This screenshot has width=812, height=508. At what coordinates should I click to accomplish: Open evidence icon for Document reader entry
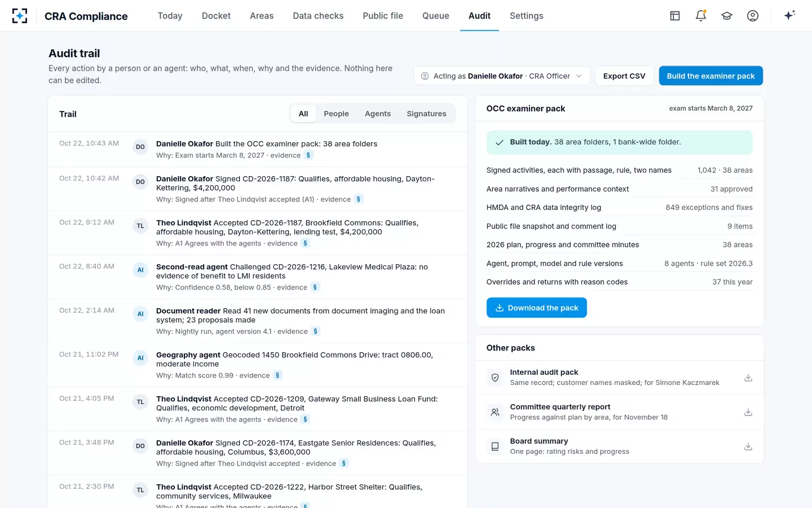(x=316, y=331)
